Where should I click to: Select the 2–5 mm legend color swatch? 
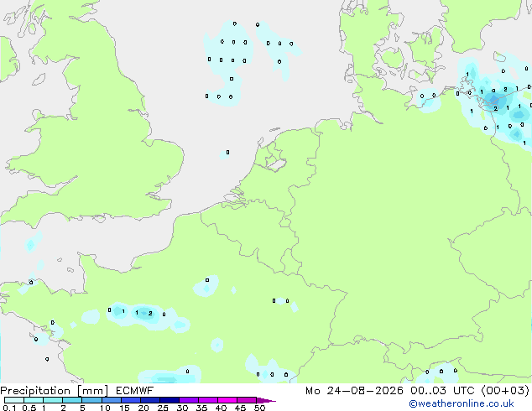click(72, 400)
